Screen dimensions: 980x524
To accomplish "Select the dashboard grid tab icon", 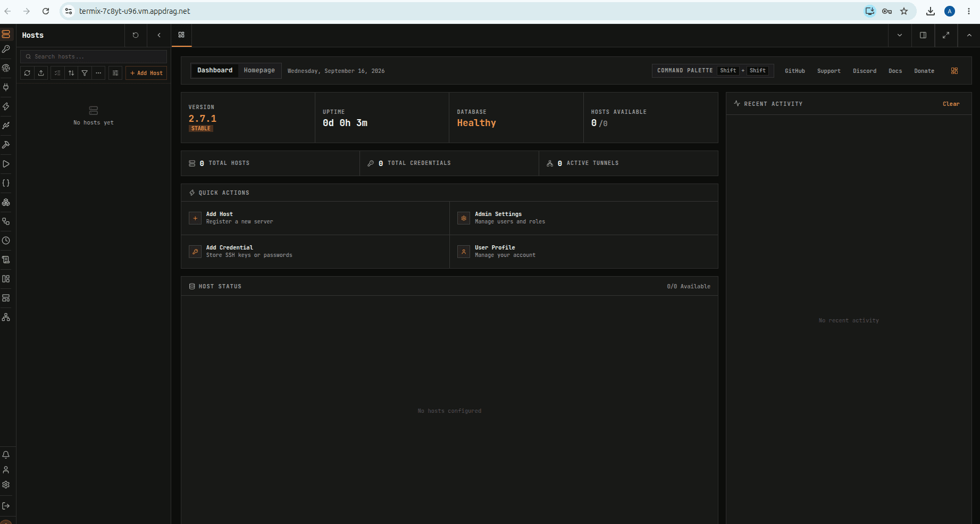I will [x=181, y=35].
